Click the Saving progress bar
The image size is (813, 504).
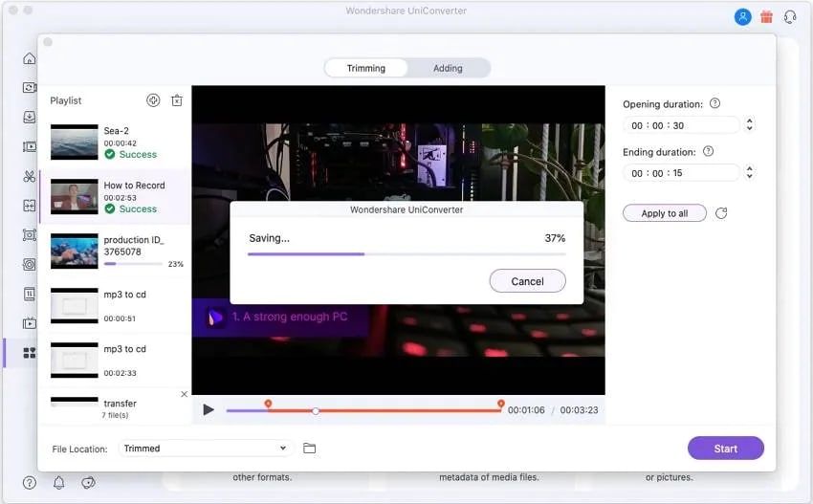(406, 254)
